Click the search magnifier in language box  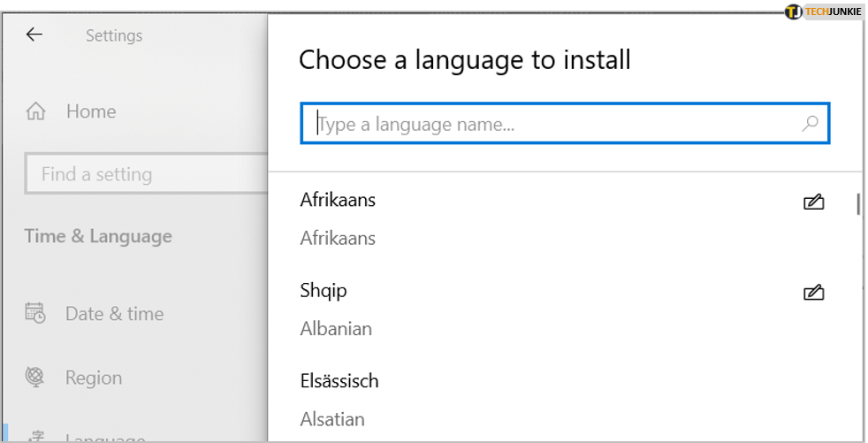click(810, 123)
